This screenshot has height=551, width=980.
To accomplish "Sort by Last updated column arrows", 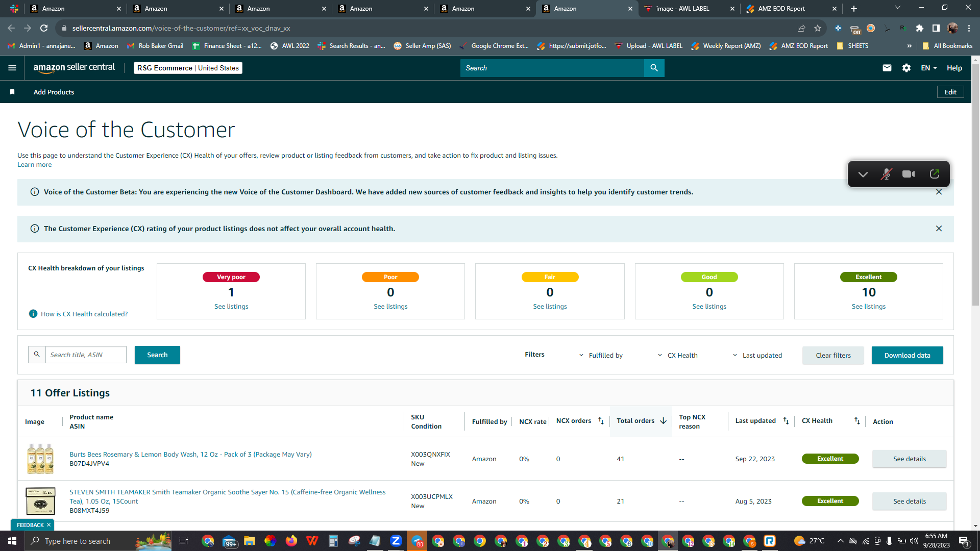I will tap(786, 421).
